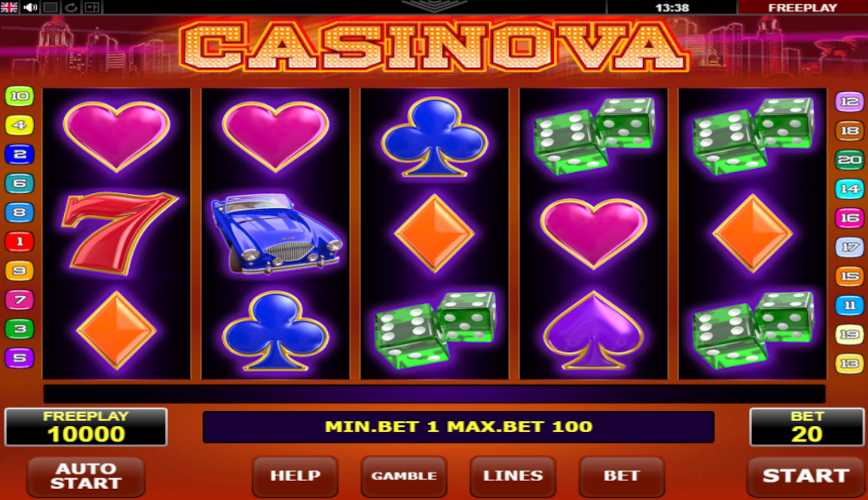Expand the top center chevron panel
The height and width of the screenshot is (500, 868).
433,6
